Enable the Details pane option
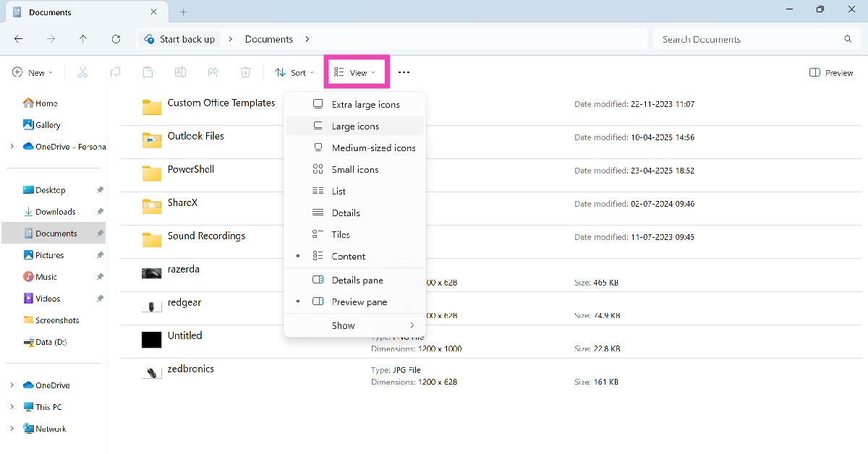The height and width of the screenshot is (454, 868). 357,280
